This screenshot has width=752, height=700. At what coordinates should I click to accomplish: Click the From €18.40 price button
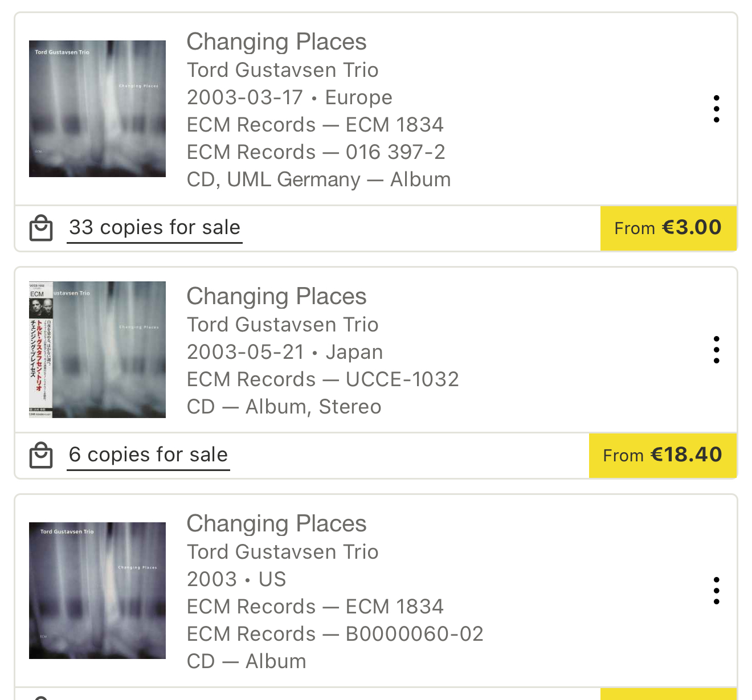[663, 455]
